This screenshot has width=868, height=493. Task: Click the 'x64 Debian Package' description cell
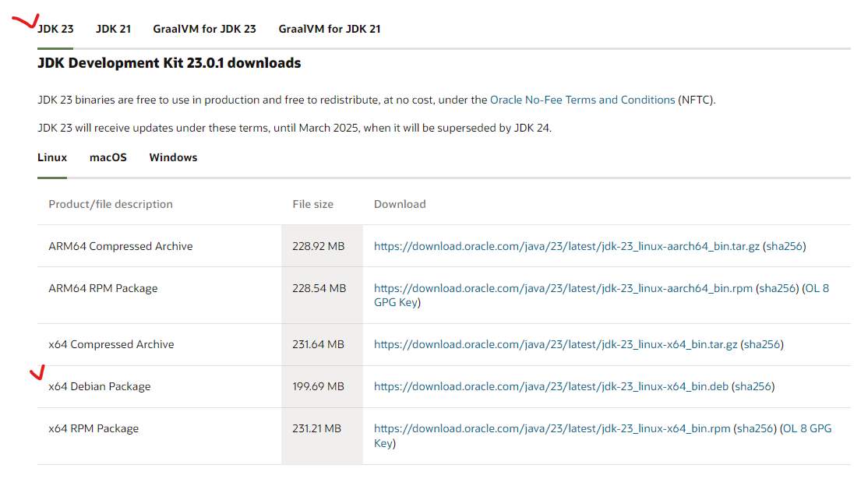[160, 386]
